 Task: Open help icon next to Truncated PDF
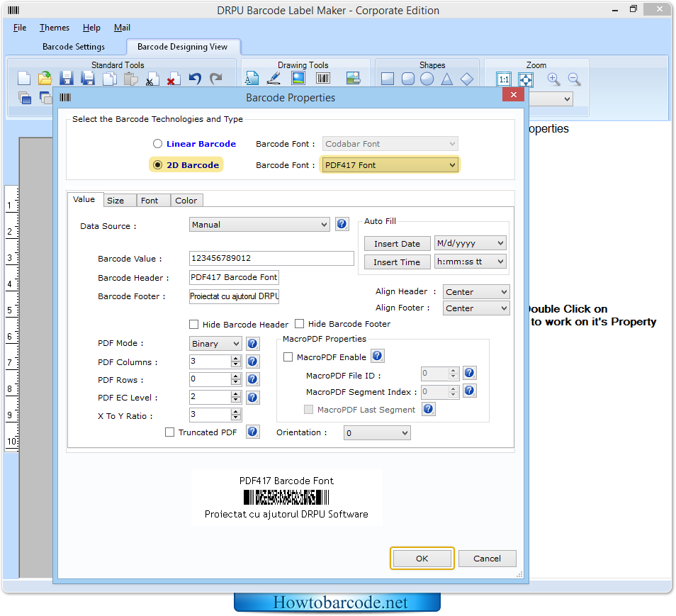click(253, 432)
